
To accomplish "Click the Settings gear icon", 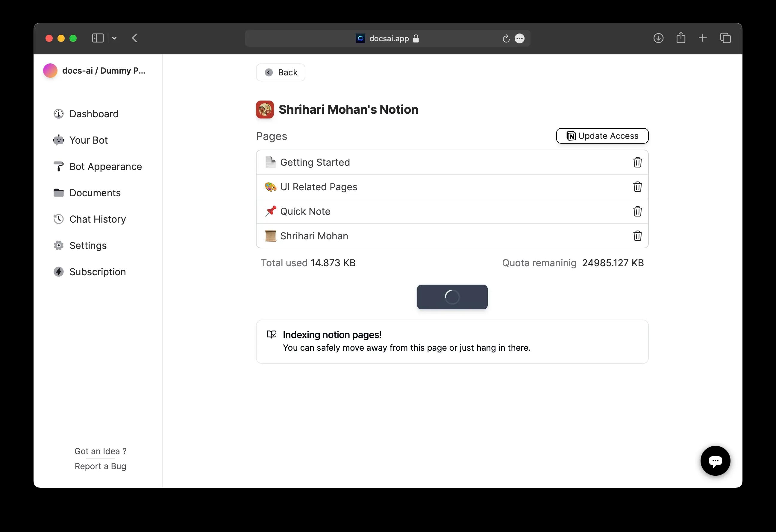I will pyautogui.click(x=58, y=245).
